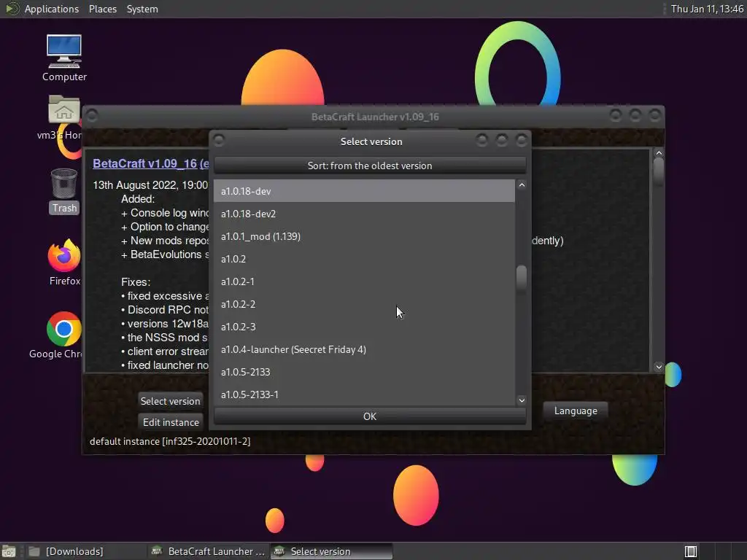The image size is (747, 560).
Task: Open the BetaCraft v1.09_16 changelog link
Action: pos(150,163)
